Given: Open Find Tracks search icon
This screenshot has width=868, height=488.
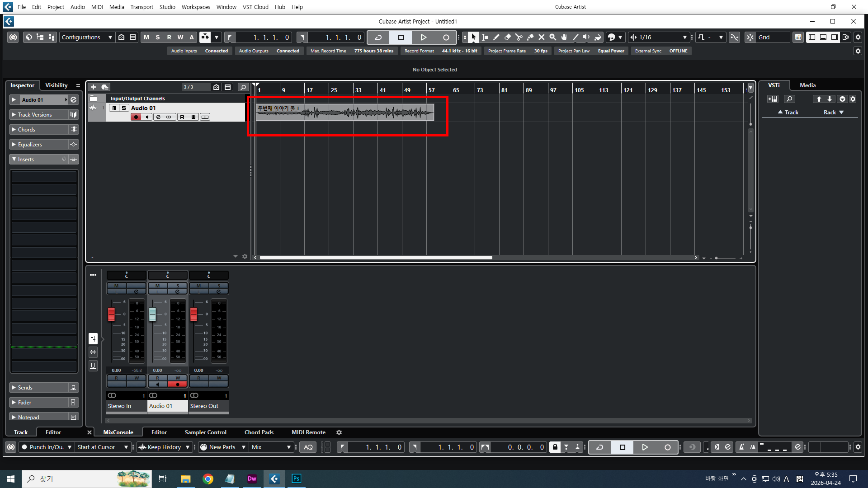Looking at the screenshot, I should [243, 87].
